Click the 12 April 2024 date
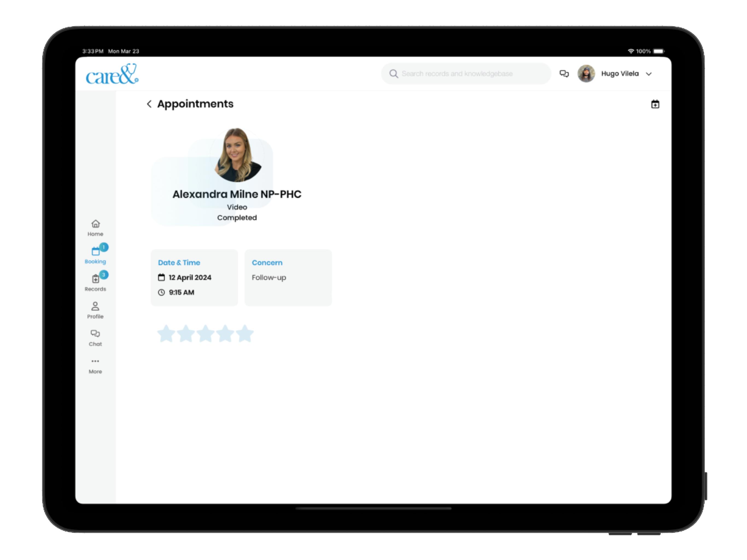The width and height of the screenshot is (747, 560). (190, 277)
